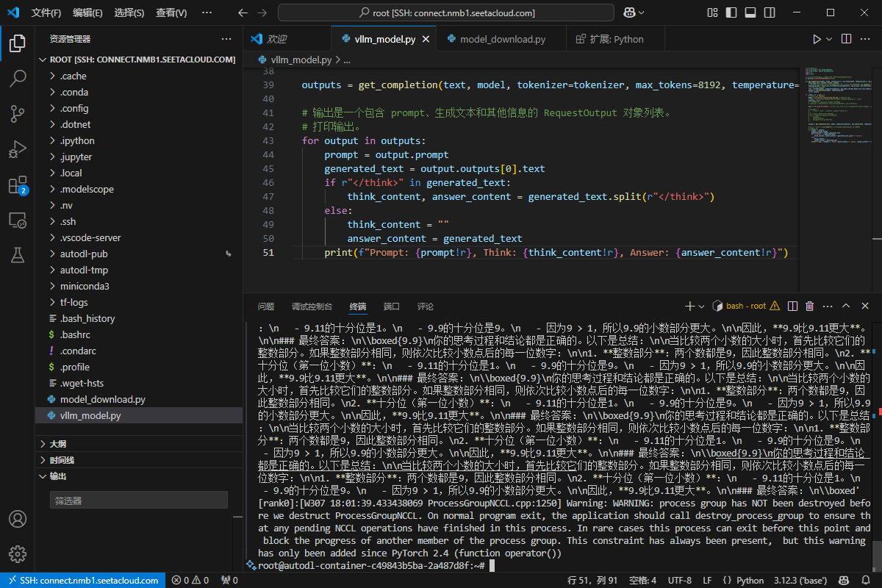This screenshot has width=882, height=588.
Task: Open errors and warnings status item
Action: coord(190,580)
